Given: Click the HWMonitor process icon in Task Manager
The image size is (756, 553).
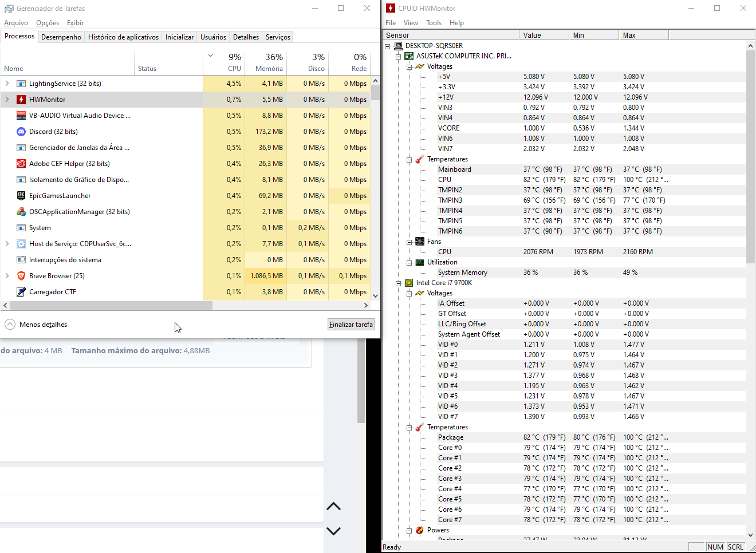Looking at the screenshot, I should coord(21,100).
